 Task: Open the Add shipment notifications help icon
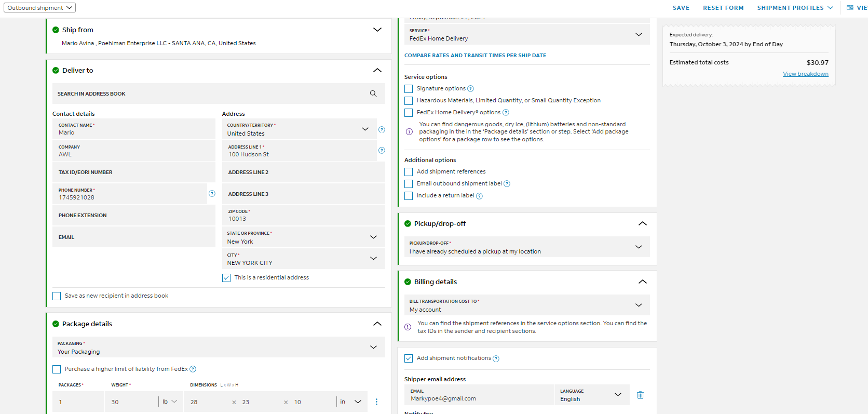pos(496,358)
